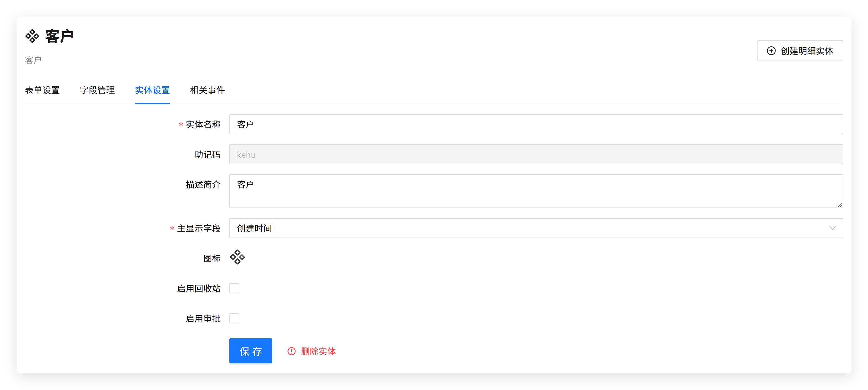Click the blue 保存 button

(x=251, y=351)
